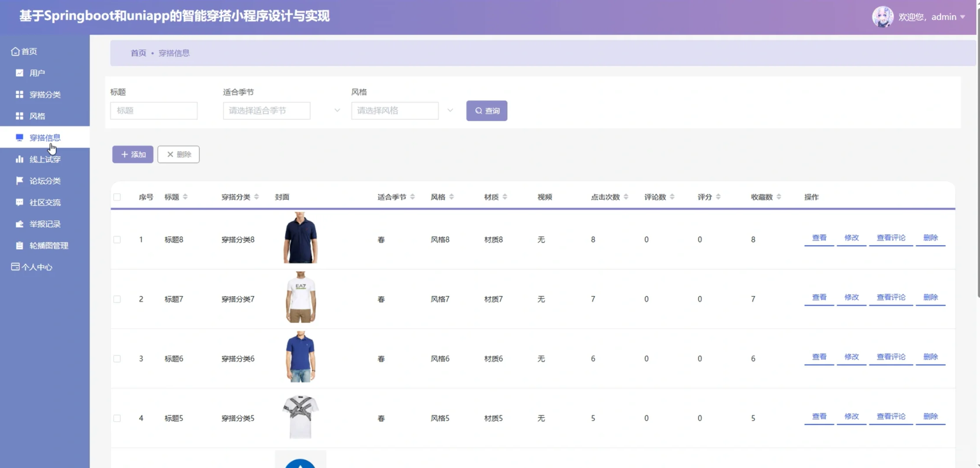
Task: Open the 风格 management page
Action: coord(37,116)
